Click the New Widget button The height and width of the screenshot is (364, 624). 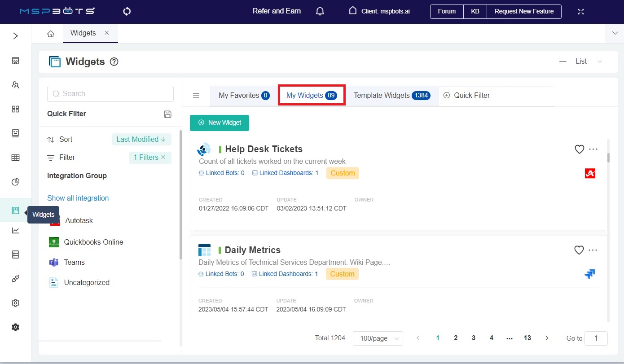(220, 123)
